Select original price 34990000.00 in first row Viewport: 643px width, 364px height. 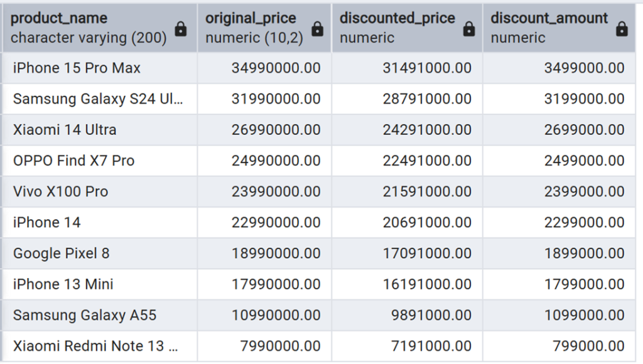coord(276,68)
